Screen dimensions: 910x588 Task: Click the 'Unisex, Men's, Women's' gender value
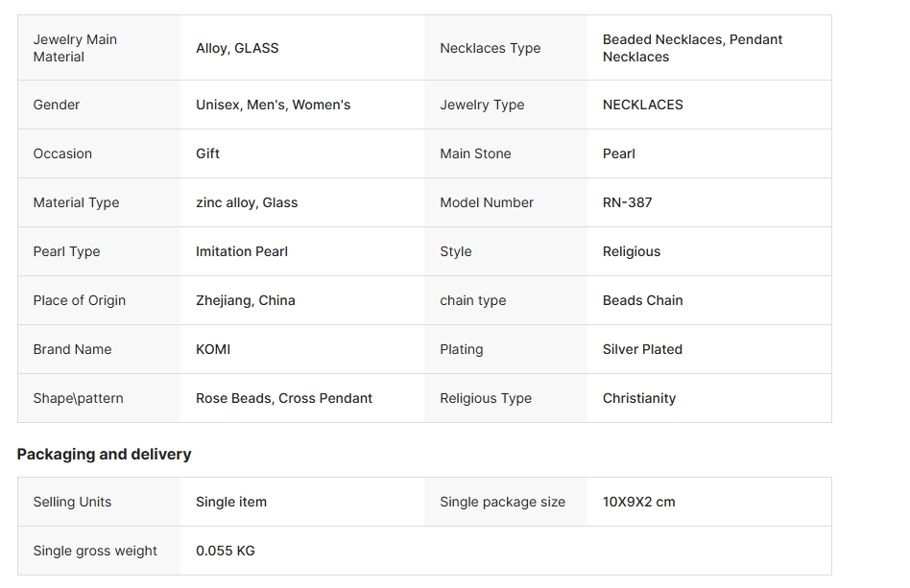[x=273, y=105]
